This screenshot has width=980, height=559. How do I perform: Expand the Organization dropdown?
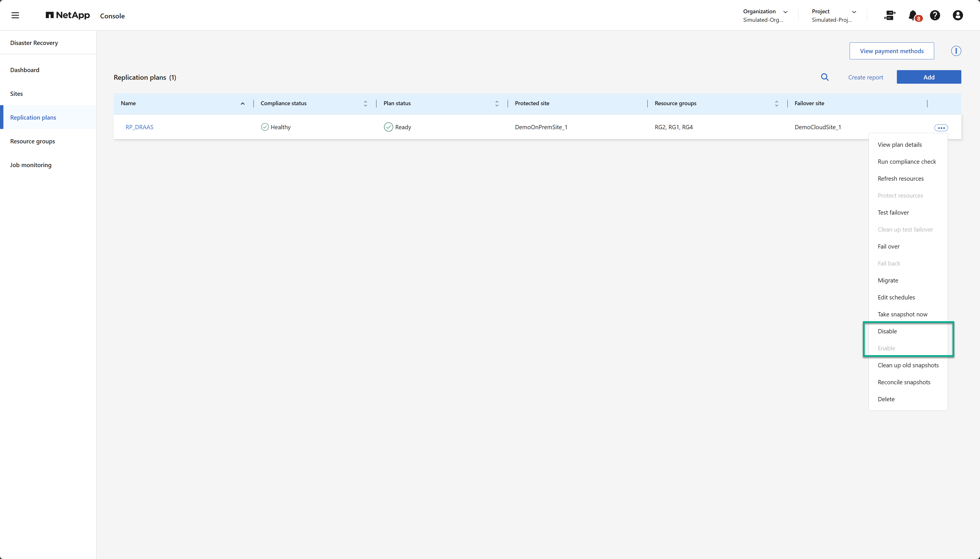pos(785,12)
